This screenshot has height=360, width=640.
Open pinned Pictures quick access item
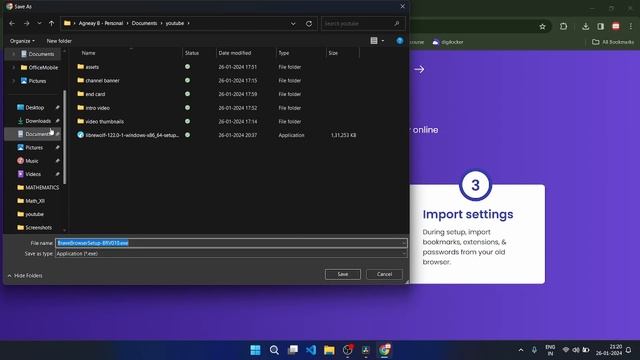click(34, 148)
